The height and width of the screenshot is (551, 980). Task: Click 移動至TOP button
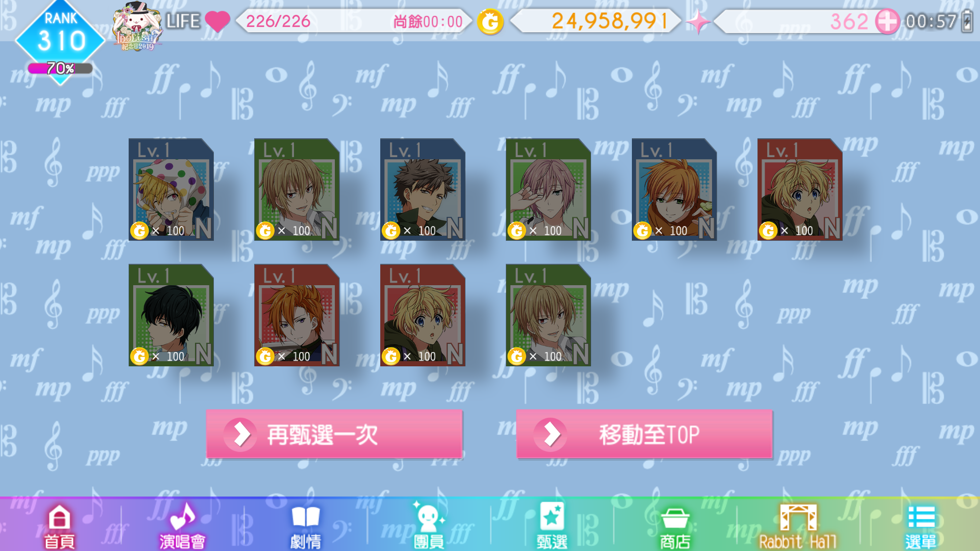(644, 434)
